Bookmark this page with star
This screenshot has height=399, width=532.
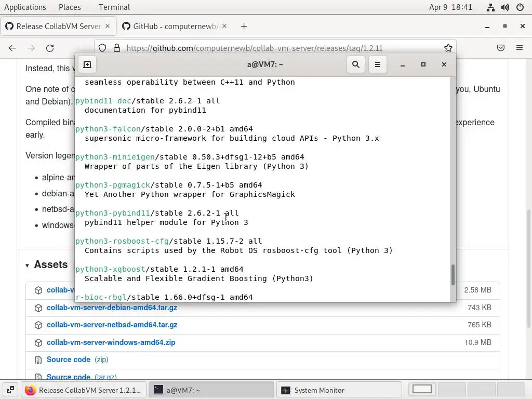click(448, 48)
